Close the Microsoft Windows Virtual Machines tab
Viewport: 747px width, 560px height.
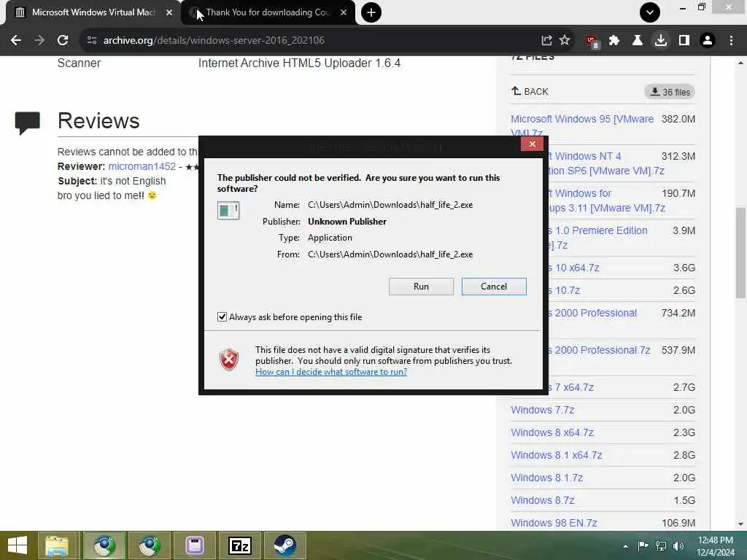[169, 12]
